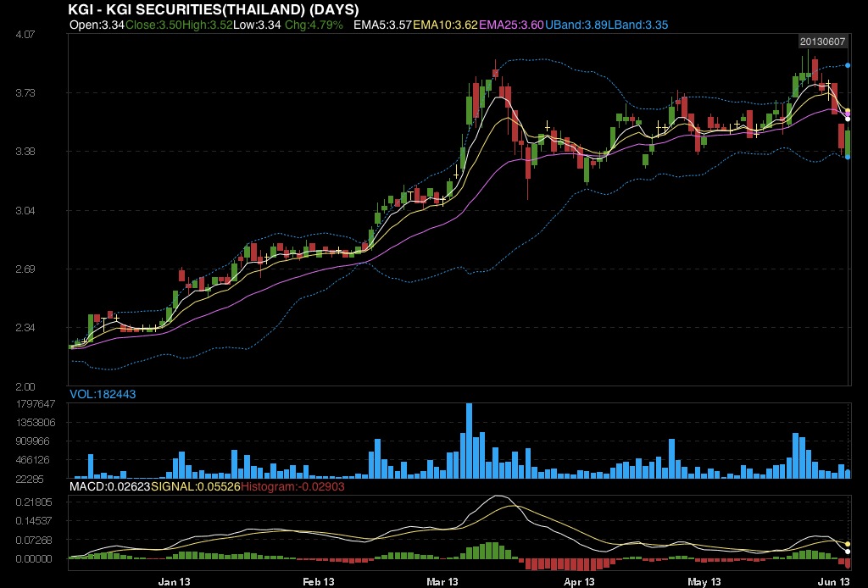Click the MACD:0.02623 label
This screenshot has height=588, width=868.
tap(109, 487)
